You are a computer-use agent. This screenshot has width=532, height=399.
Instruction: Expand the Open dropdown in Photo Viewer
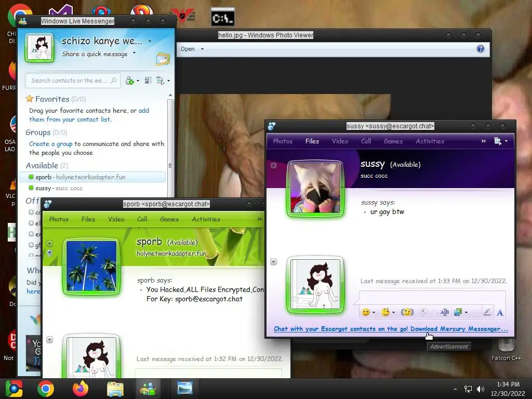[202, 49]
